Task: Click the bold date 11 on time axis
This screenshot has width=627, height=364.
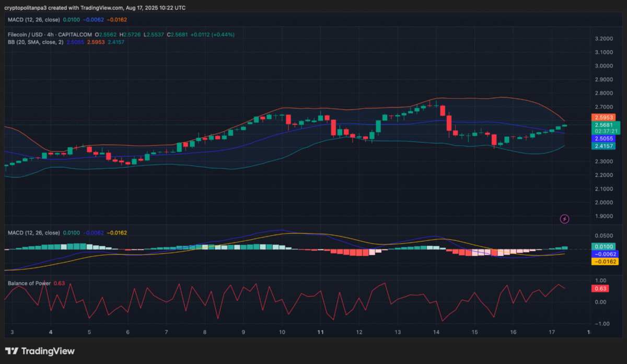Action: tap(320, 332)
